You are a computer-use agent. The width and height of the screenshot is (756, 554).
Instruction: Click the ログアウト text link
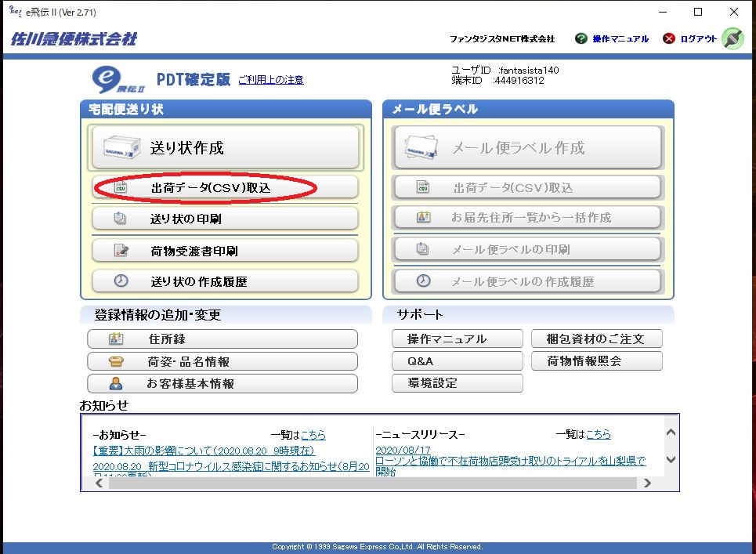tap(698, 39)
